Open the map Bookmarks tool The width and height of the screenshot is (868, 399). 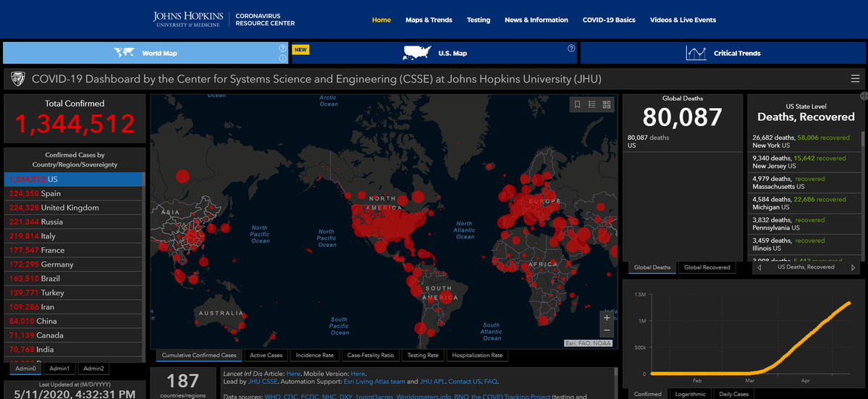pyautogui.click(x=578, y=104)
